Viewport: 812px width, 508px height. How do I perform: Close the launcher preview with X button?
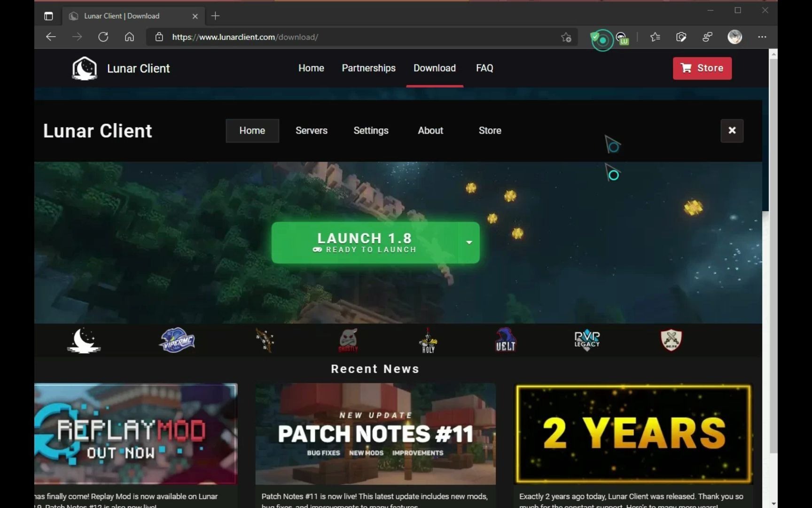pyautogui.click(x=732, y=131)
